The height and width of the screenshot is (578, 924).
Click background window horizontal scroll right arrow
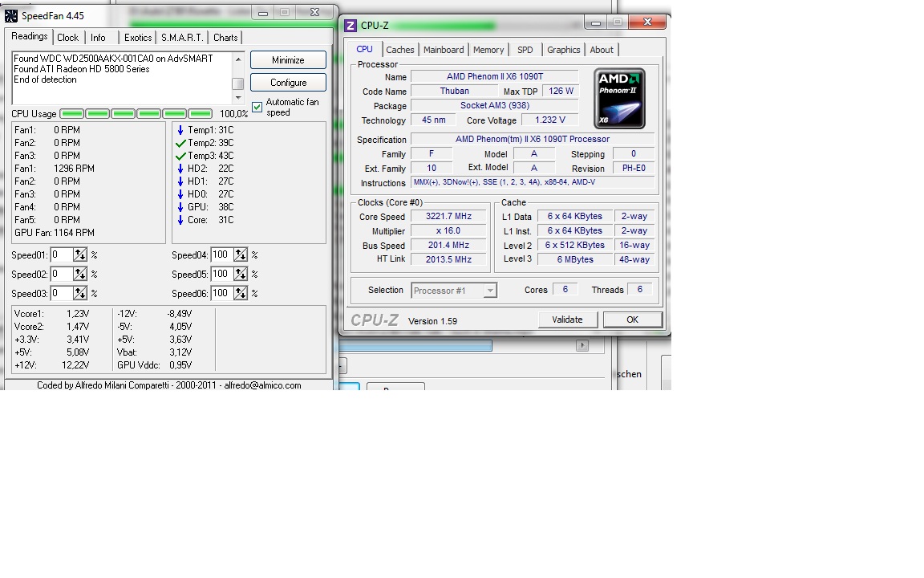(x=582, y=346)
